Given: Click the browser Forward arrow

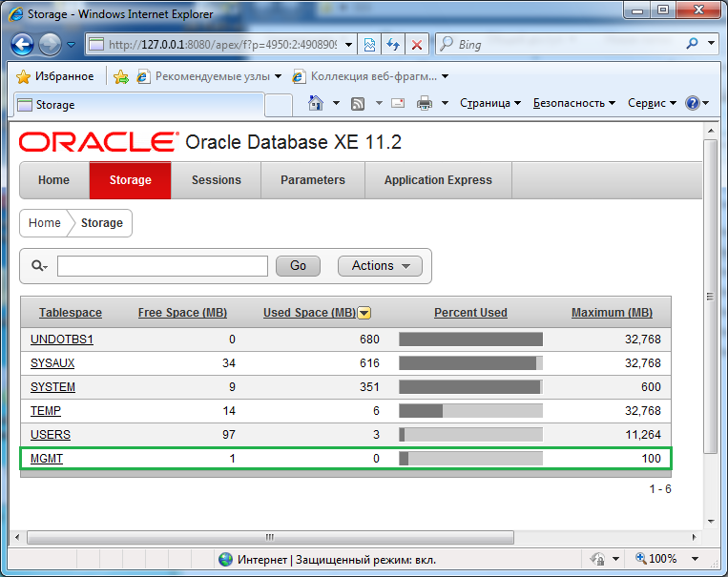Looking at the screenshot, I should pos(50,45).
